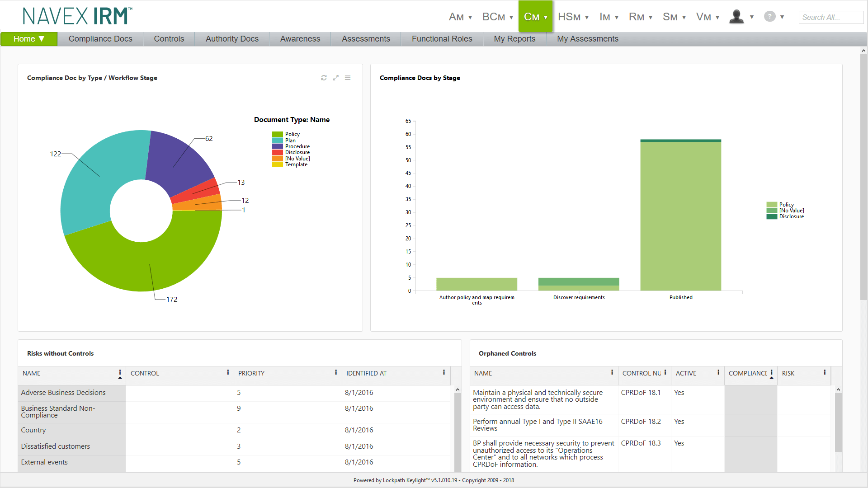
Task: Expand Compliance Doc chart to full screen
Action: click(336, 78)
